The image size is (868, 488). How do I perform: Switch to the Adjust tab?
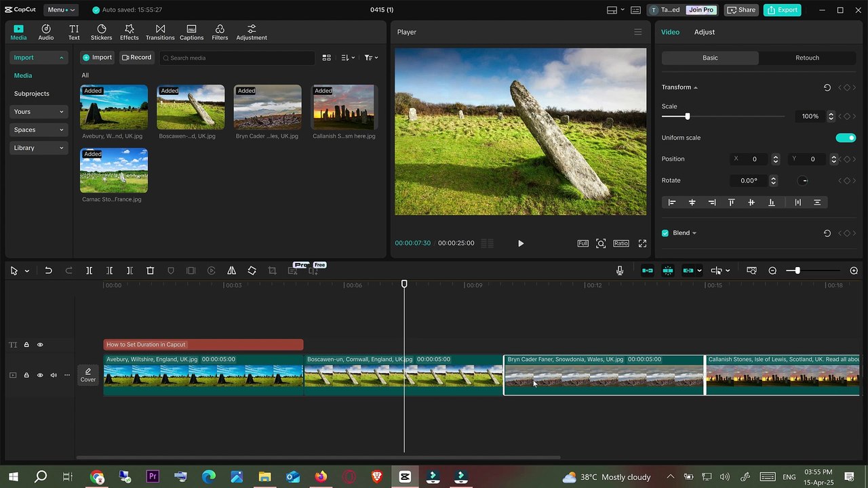[704, 32]
